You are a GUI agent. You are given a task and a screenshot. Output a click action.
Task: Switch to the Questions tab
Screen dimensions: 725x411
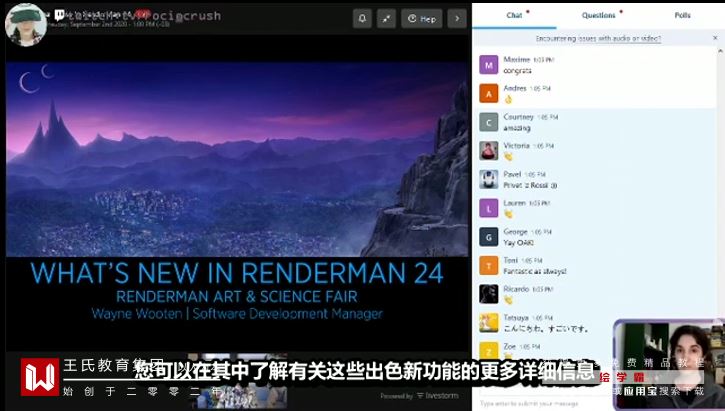click(x=598, y=15)
